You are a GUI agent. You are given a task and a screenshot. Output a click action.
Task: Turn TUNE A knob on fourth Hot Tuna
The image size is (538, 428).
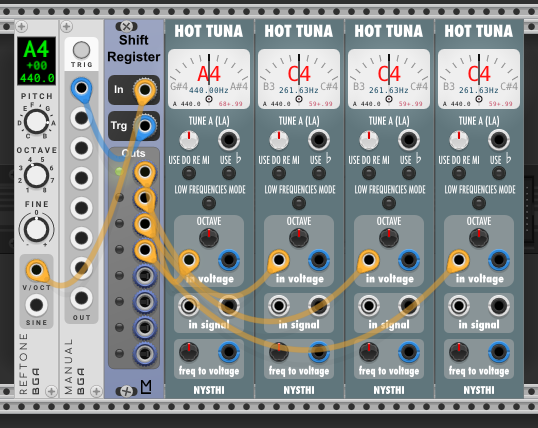click(x=459, y=140)
